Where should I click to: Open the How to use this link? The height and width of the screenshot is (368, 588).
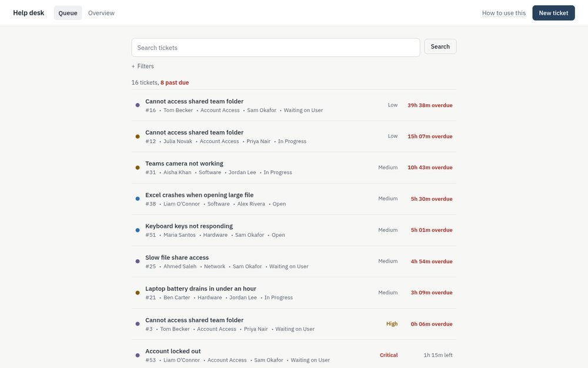tap(504, 13)
